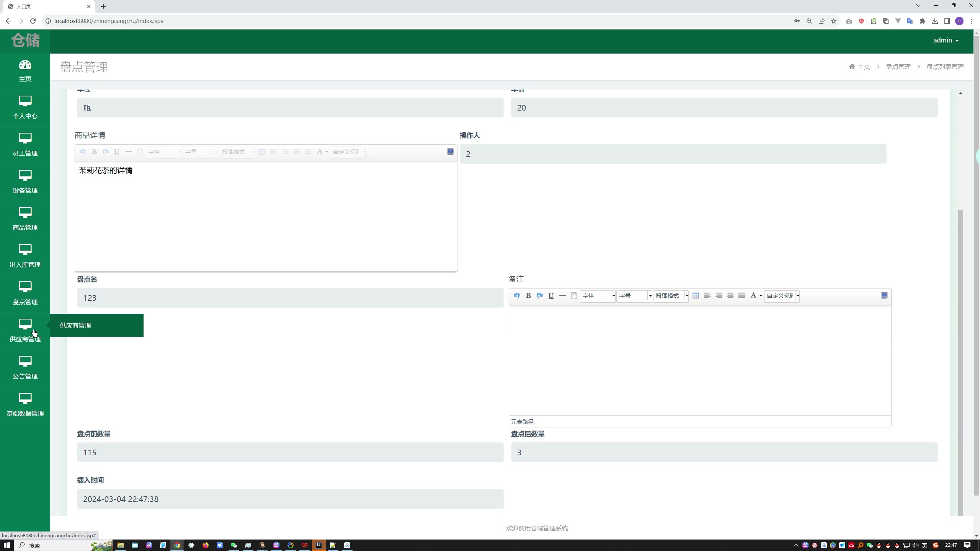Toggle fullscreen in 备注 editor
The image size is (980, 551).
(x=884, y=295)
